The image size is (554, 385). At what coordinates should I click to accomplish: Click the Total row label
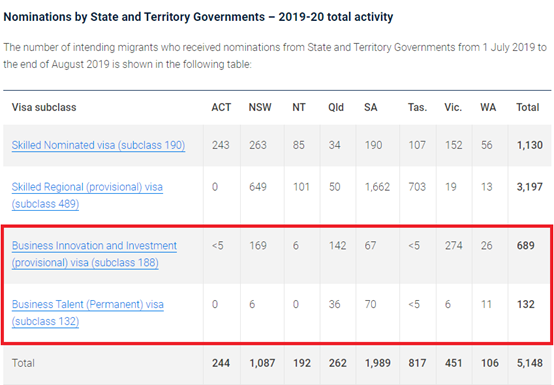[x=23, y=363]
